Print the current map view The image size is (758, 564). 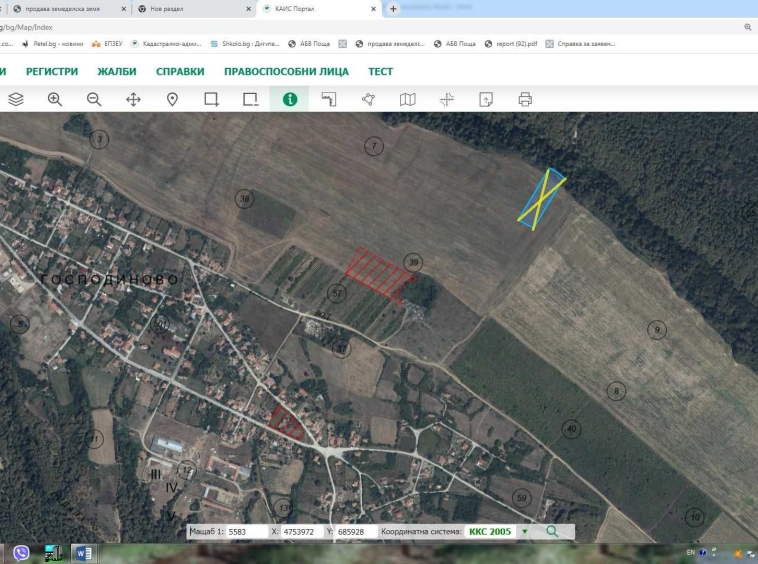(525, 99)
